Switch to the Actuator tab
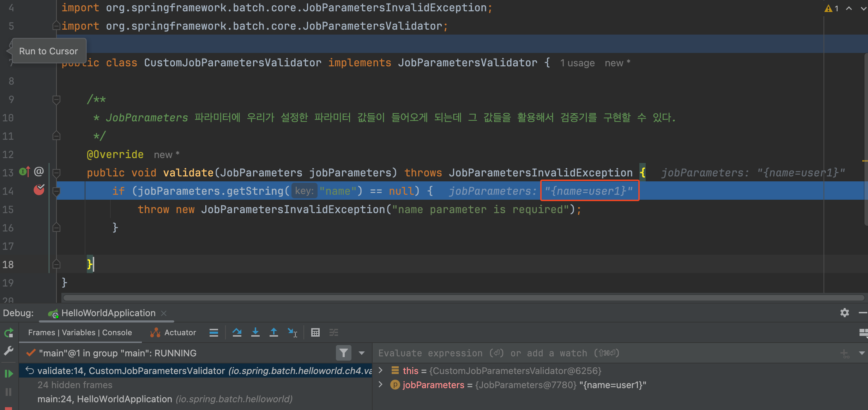The height and width of the screenshot is (410, 868). click(x=173, y=332)
